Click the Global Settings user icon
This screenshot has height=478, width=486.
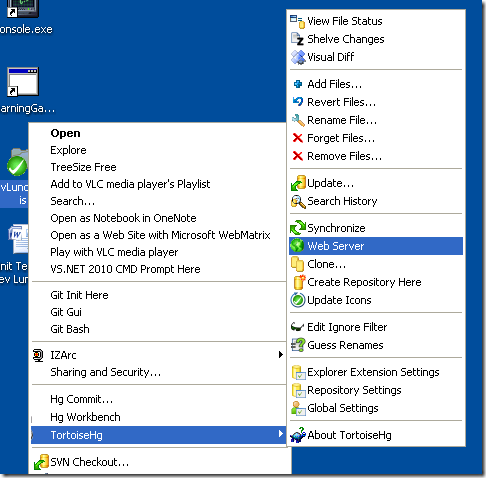[298, 408]
